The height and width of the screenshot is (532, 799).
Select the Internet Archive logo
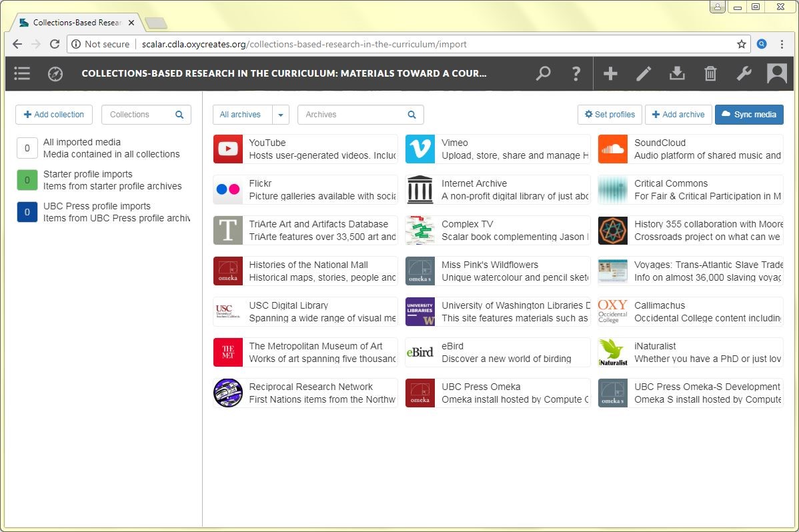click(x=420, y=189)
